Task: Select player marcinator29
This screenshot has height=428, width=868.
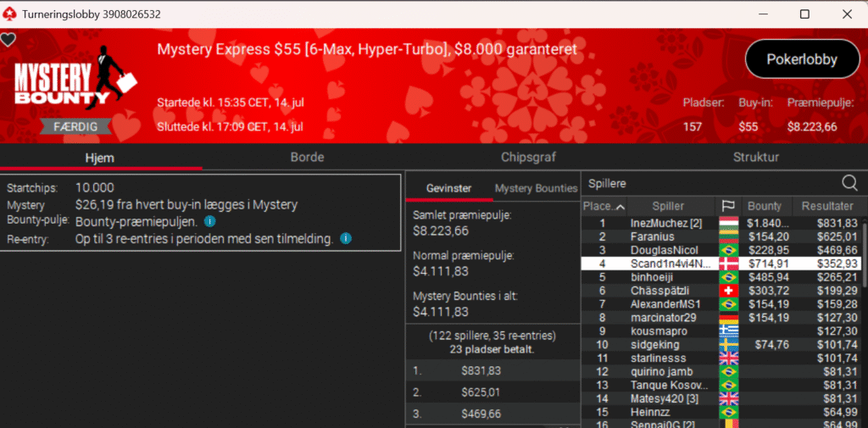Action: [x=721, y=318]
